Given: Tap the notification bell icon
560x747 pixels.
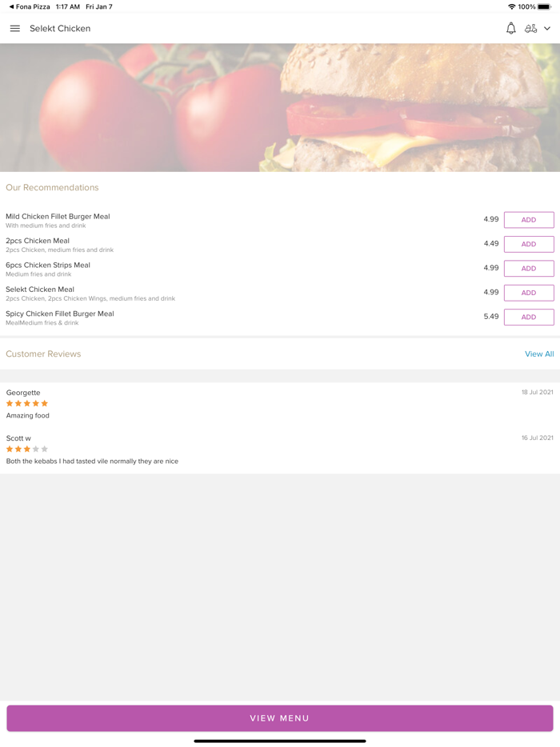Looking at the screenshot, I should [510, 29].
